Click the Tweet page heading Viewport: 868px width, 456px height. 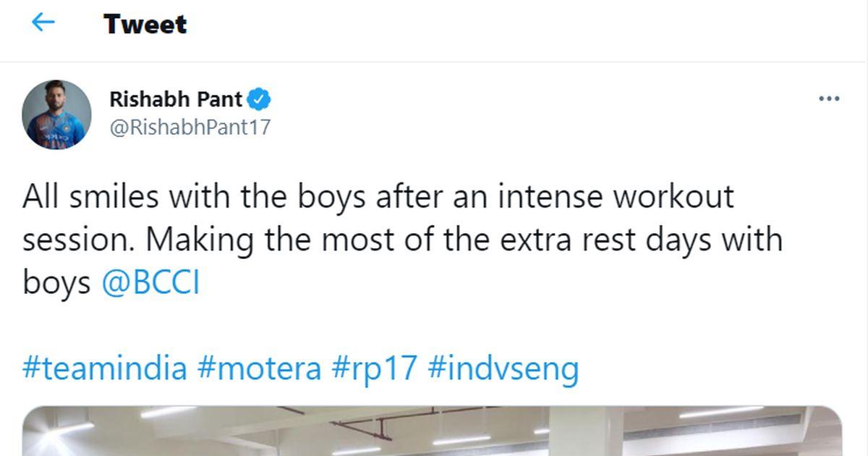click(x=145, y=24)
